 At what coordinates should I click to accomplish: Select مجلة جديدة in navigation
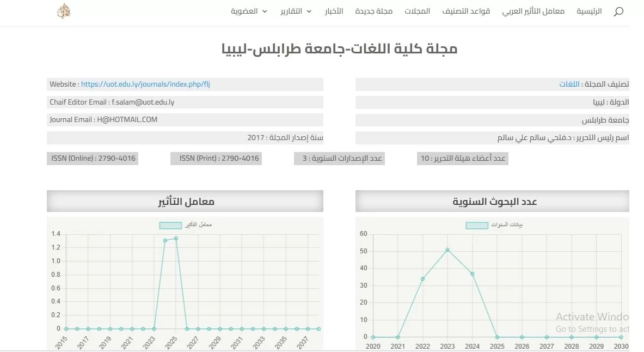(374, 11)
